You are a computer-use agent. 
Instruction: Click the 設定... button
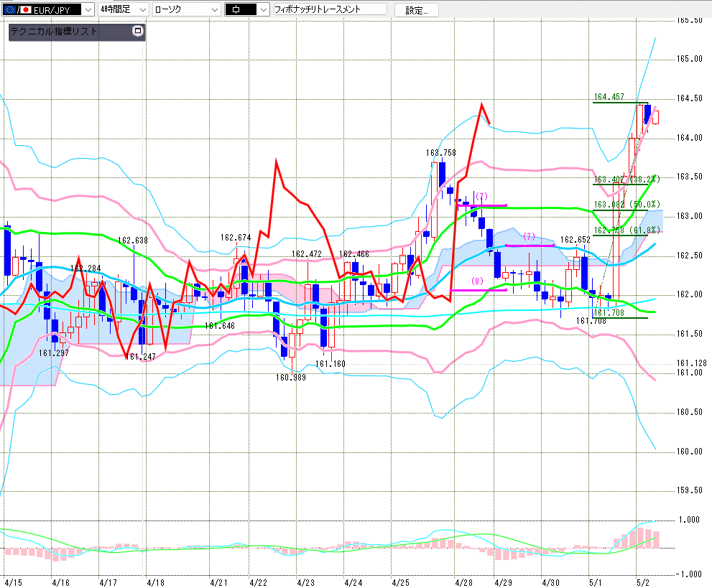pos(417,10)
